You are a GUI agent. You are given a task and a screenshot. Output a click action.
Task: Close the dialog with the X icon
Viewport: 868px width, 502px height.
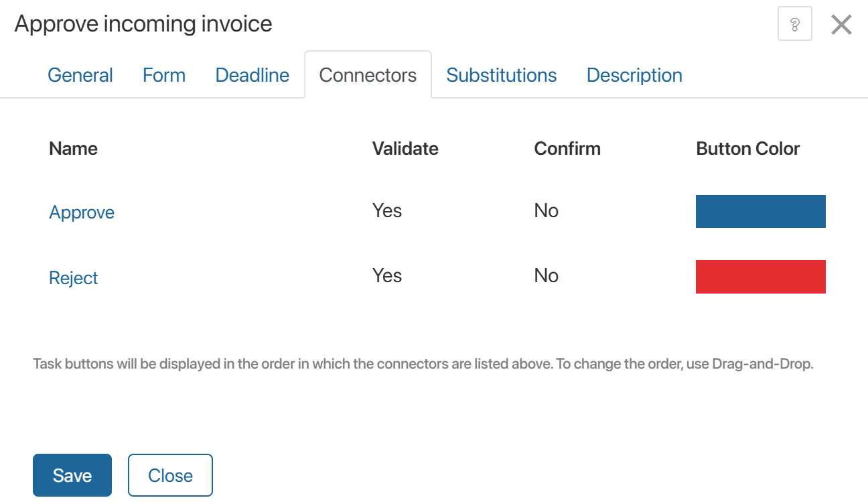click(841, 25)
